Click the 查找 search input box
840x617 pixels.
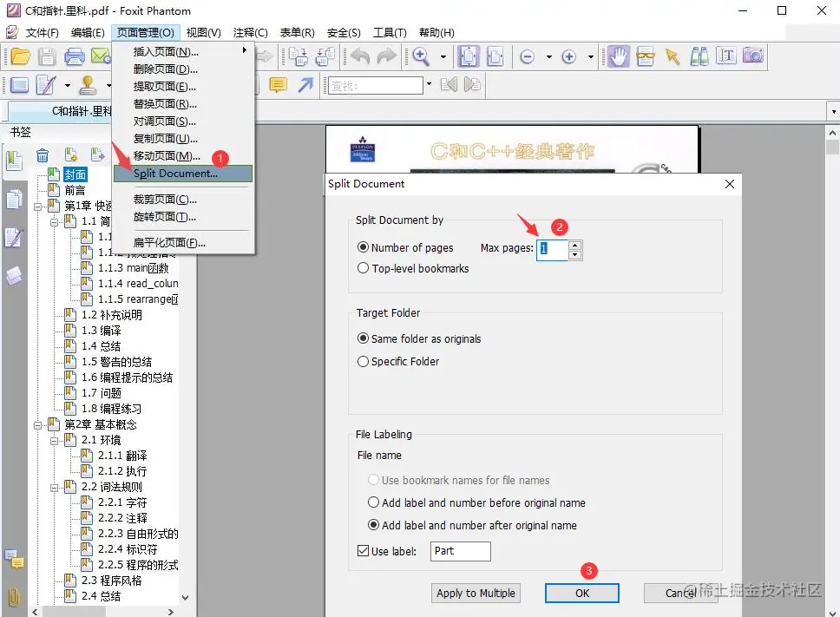point(376,85)
